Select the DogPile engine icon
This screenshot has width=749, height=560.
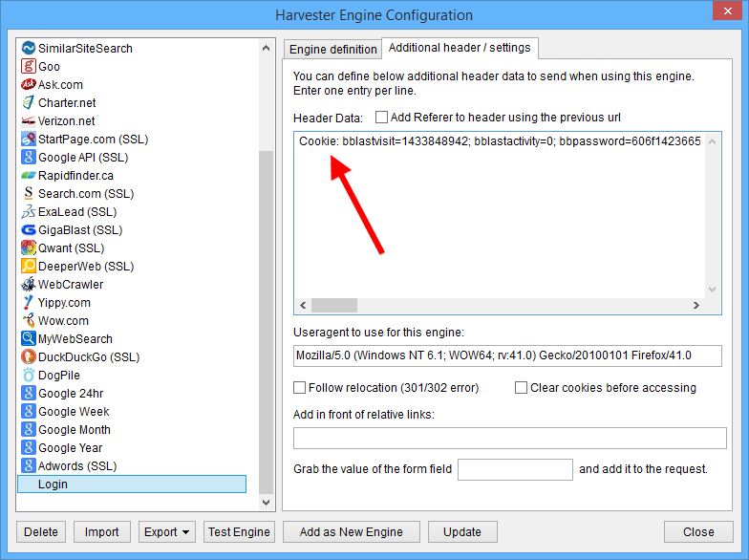[29, 375]
